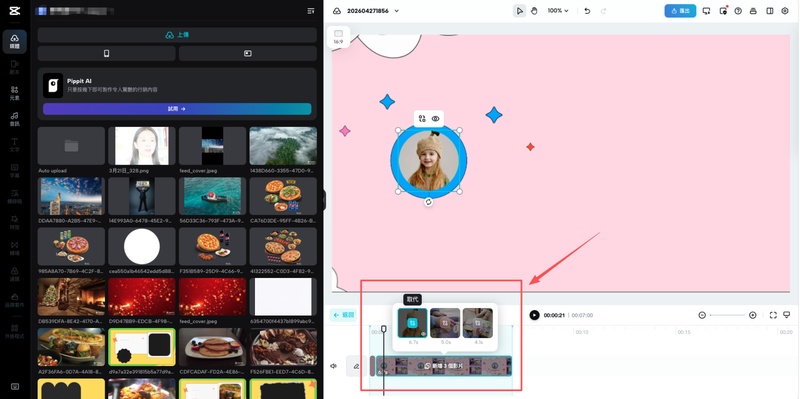Click timeline zoom in plus icon
The width and height of the screenshot is (800, 399).
(x=753, y=315)
